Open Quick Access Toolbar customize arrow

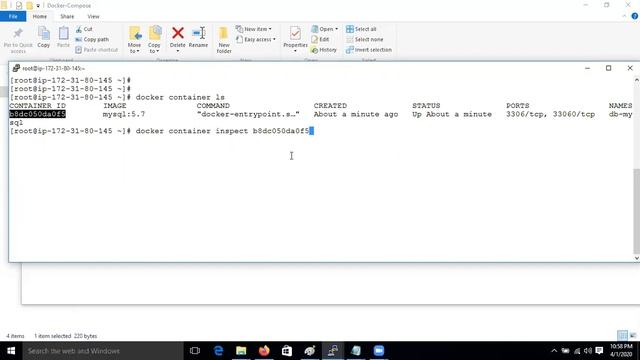click(x=38, y=6)
